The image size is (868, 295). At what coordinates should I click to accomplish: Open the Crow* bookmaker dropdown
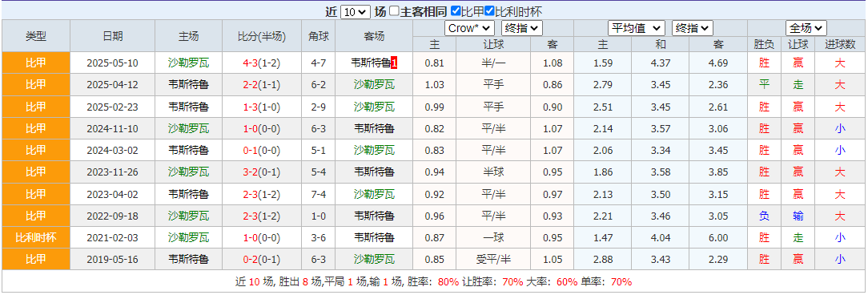469,28
